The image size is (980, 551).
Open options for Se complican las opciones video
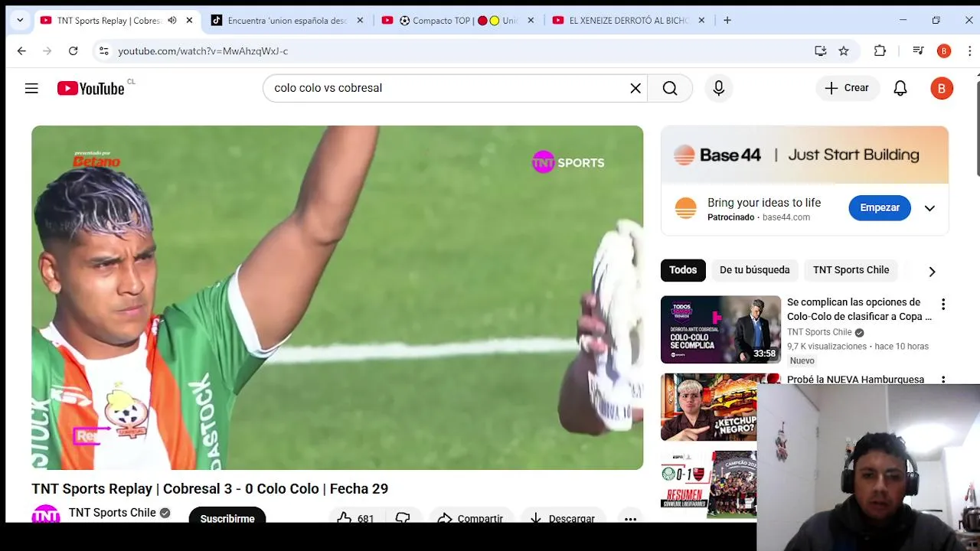tap(943, 305)
